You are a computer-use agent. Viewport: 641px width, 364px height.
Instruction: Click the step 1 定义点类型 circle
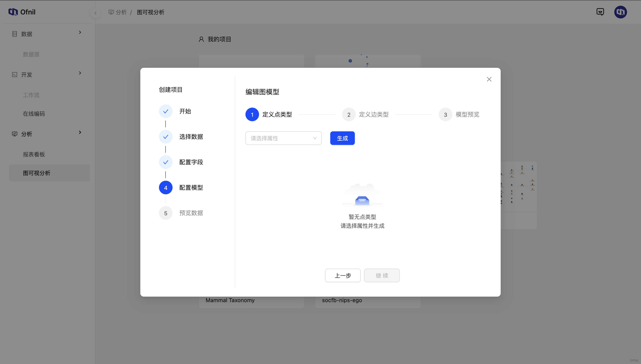252,114
